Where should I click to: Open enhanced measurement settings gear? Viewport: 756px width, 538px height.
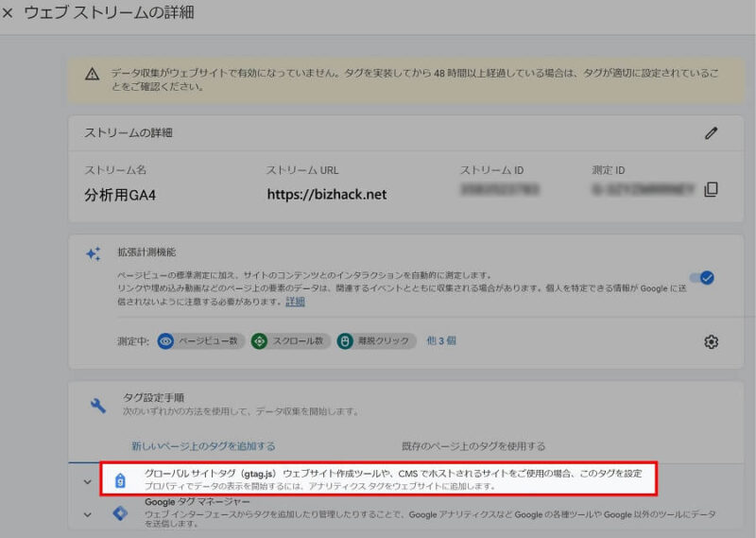point(712,341)
